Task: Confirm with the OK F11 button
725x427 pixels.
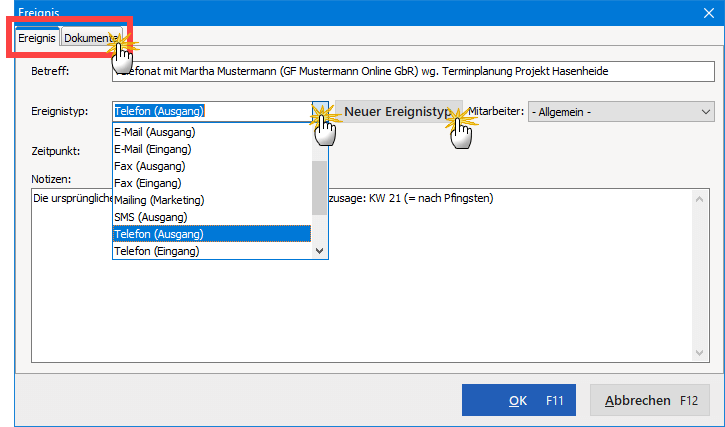Action: coord(519,400)
